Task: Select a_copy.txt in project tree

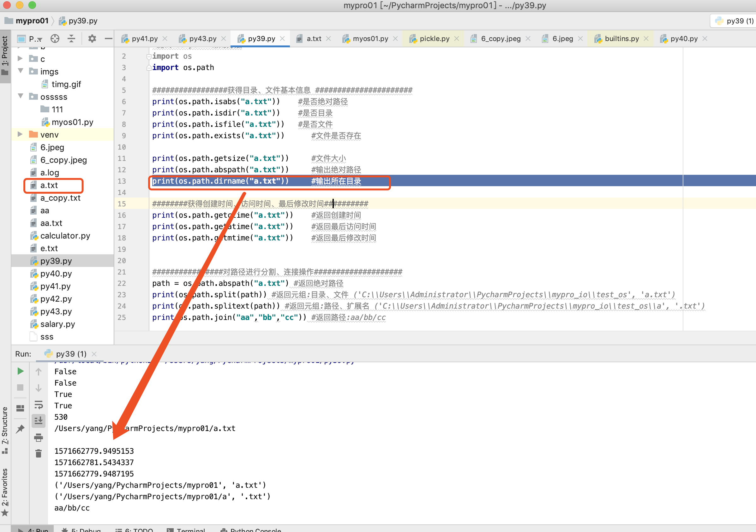Action: (x=60, y=198)
